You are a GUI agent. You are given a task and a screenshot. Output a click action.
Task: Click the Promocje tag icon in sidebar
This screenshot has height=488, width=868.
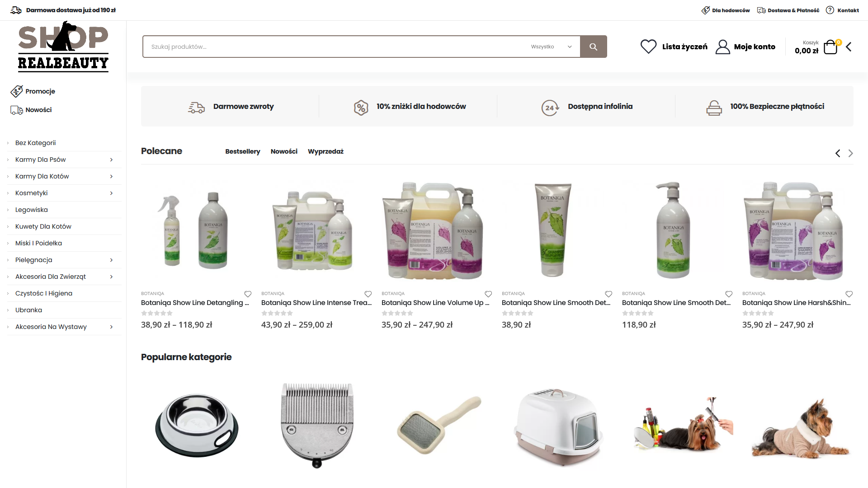(x=17, y=91)
